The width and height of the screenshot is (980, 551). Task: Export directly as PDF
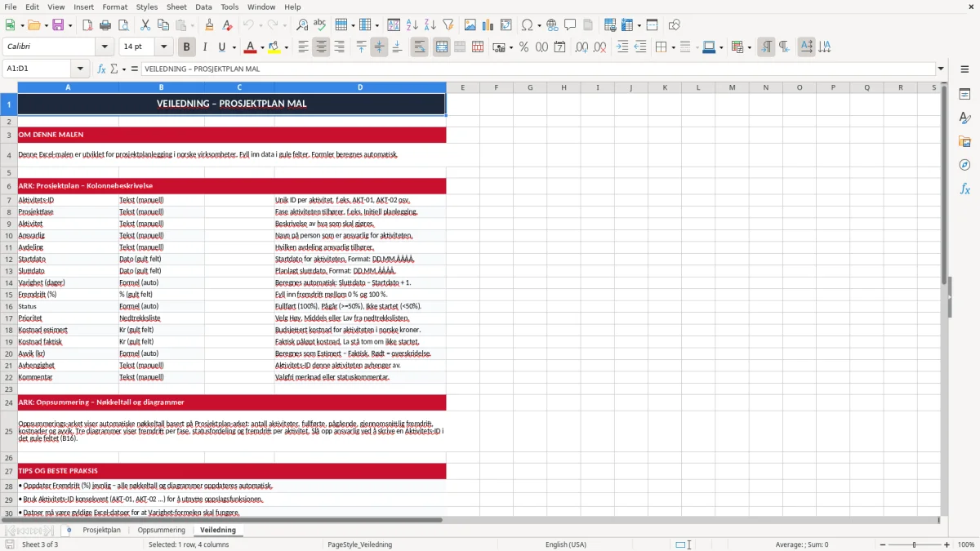(x=87, y=25)
